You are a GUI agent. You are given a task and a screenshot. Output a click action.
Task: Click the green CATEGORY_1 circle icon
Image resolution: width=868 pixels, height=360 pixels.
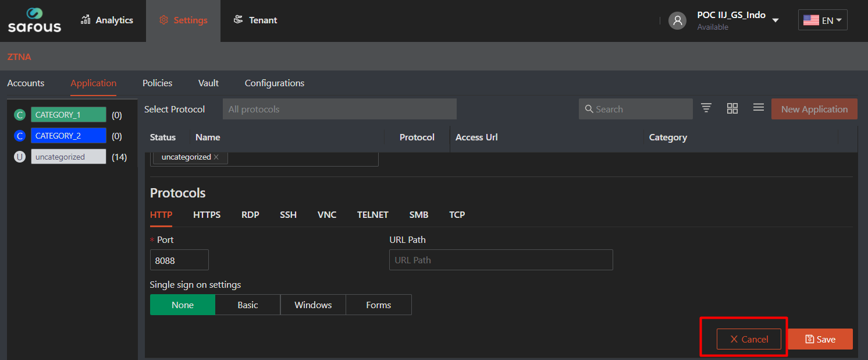[x=20, y=115]
